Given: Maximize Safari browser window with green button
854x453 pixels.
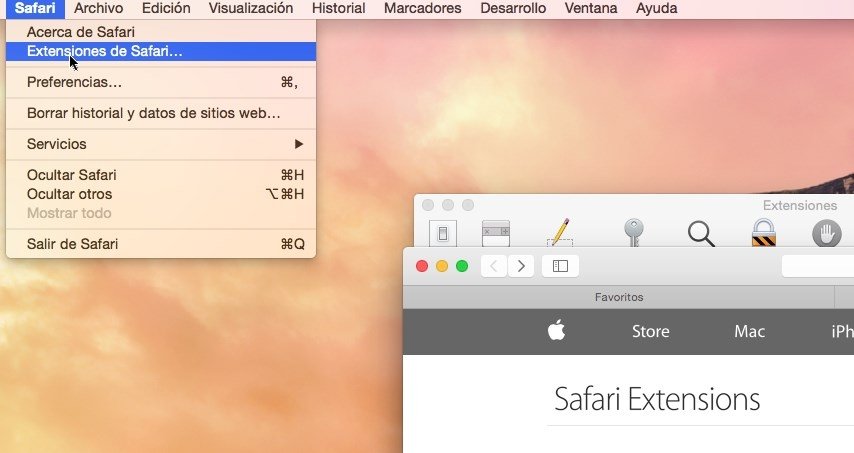Looking at the screenshot, I should (x=462, y=266).
